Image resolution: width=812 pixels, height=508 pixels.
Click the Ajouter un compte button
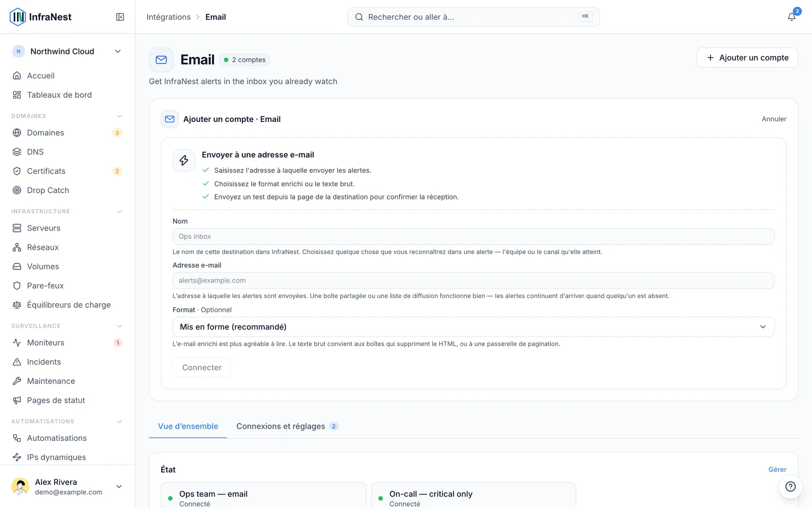coord(747,58)
